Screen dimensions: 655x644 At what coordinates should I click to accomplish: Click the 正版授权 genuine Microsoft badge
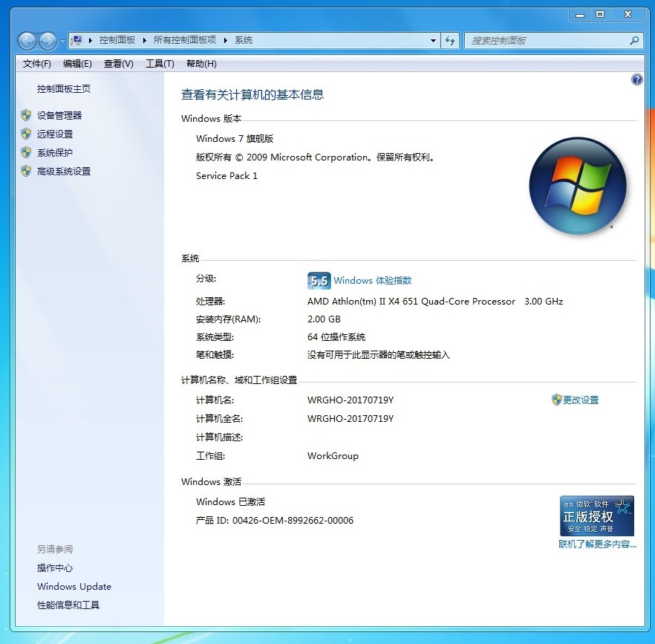pos(597,515)
